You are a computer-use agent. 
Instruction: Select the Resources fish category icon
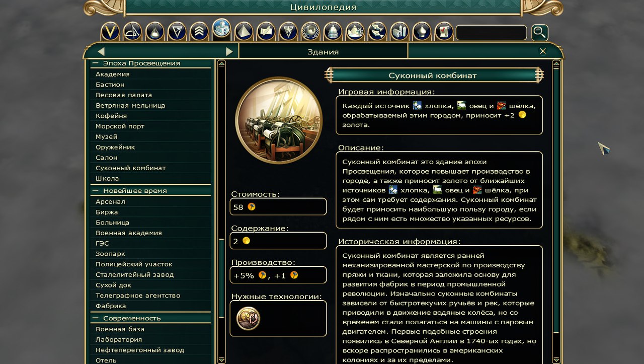pyautogui.click(x=377, y=32)
